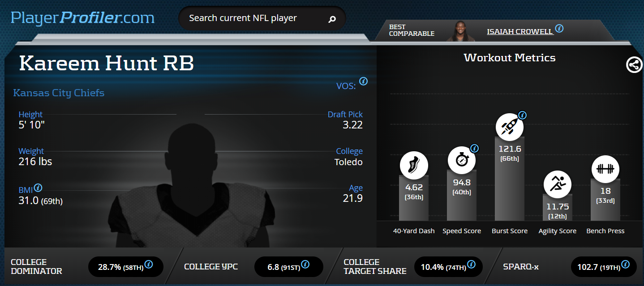Click the Speed Score stopwatch icon

pos(462,160)
